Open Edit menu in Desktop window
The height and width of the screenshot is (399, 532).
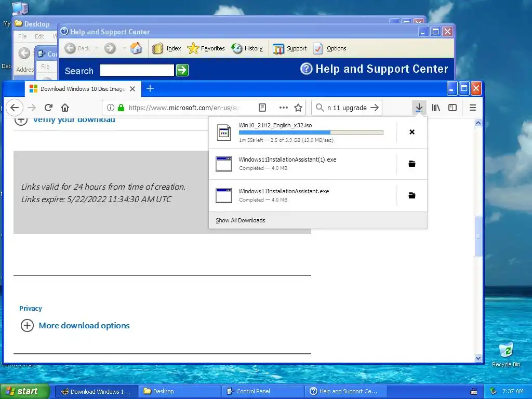(39, 36)
